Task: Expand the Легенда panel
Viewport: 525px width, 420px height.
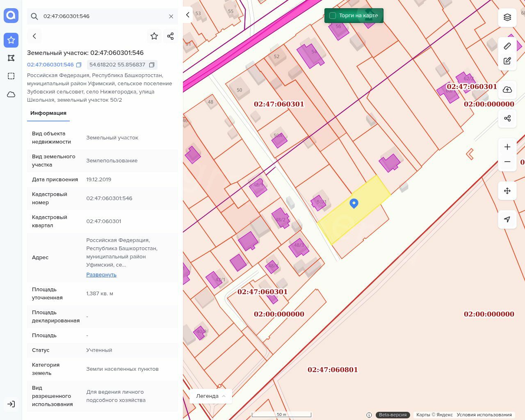Action: click(211, 396)
